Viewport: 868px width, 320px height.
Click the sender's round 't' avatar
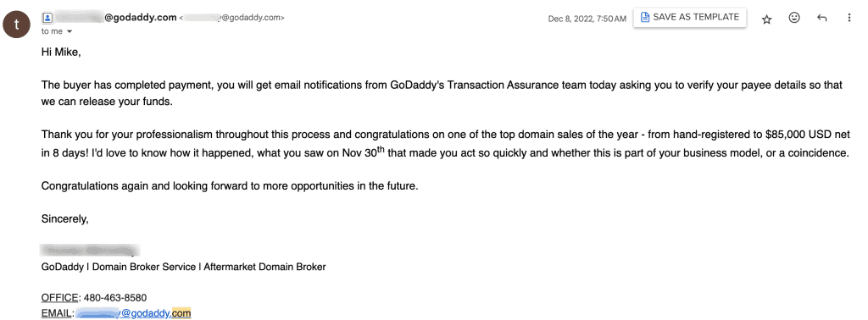[x=15, y=25]
